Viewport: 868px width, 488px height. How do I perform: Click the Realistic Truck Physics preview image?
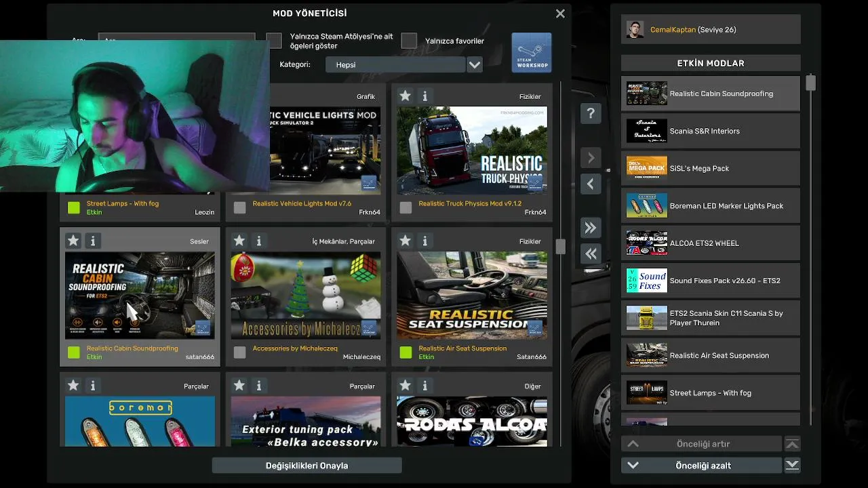[x=472, y=150]
